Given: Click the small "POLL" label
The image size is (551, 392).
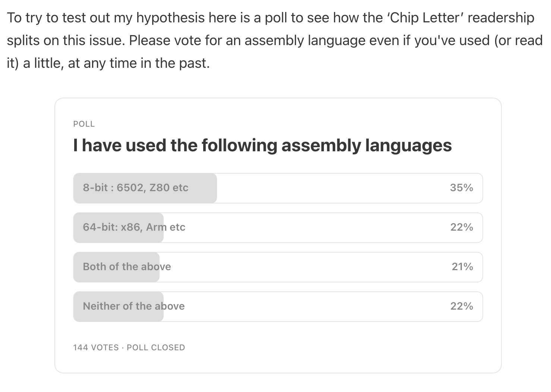Looking at the screenshot, I should 84,124.
